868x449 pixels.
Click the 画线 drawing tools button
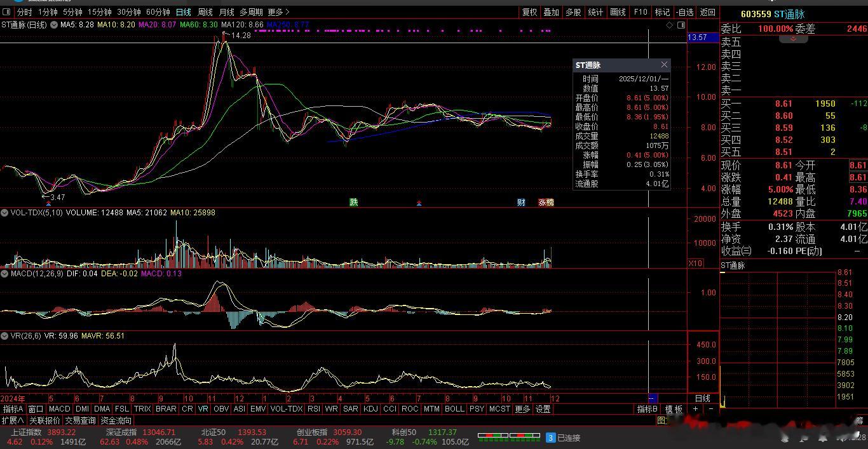tap(618, 12)
